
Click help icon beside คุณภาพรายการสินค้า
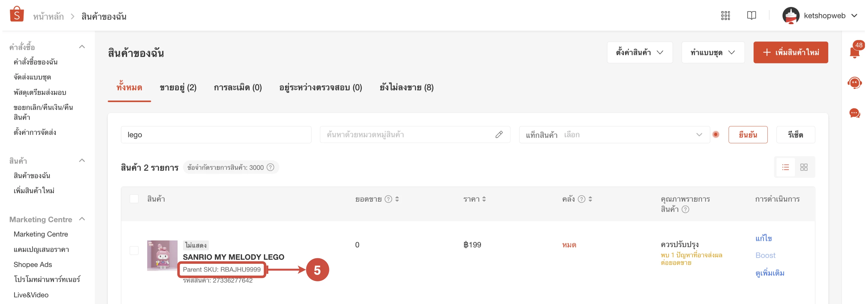tap(685, 210)
